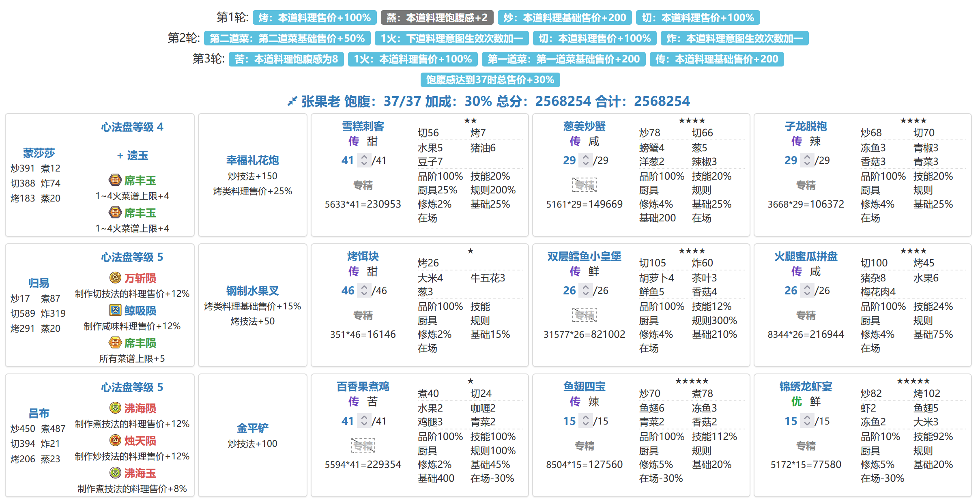Open recipe 锦绣龙虾宴
The image size is (980, 502).
click(x=806, y=386)
